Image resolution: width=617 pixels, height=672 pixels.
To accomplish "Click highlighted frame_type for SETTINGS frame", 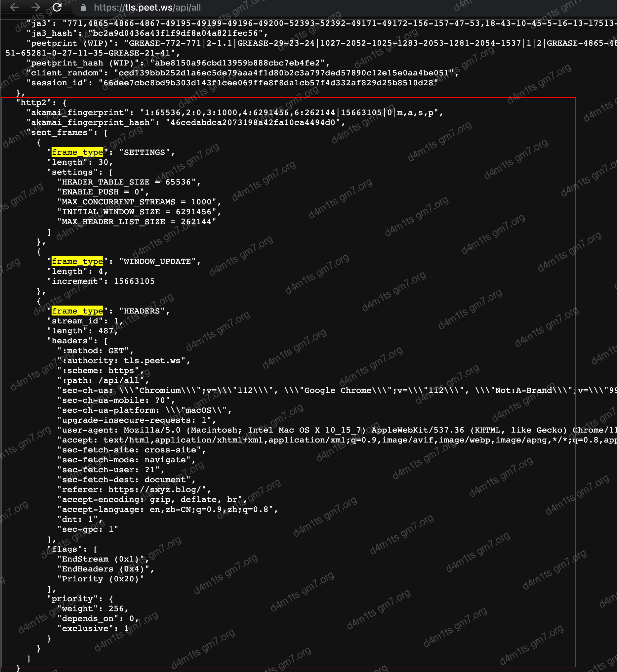I will (x=77, y=152).
